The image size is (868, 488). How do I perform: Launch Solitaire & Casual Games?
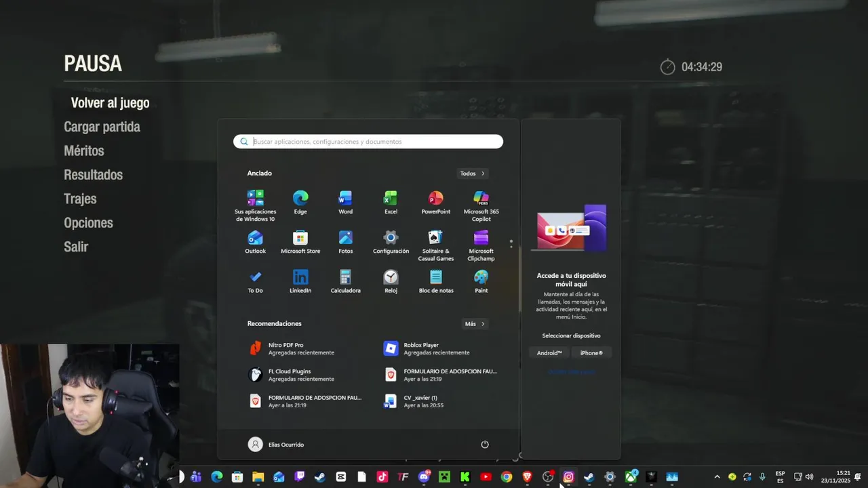coord(435,246)
